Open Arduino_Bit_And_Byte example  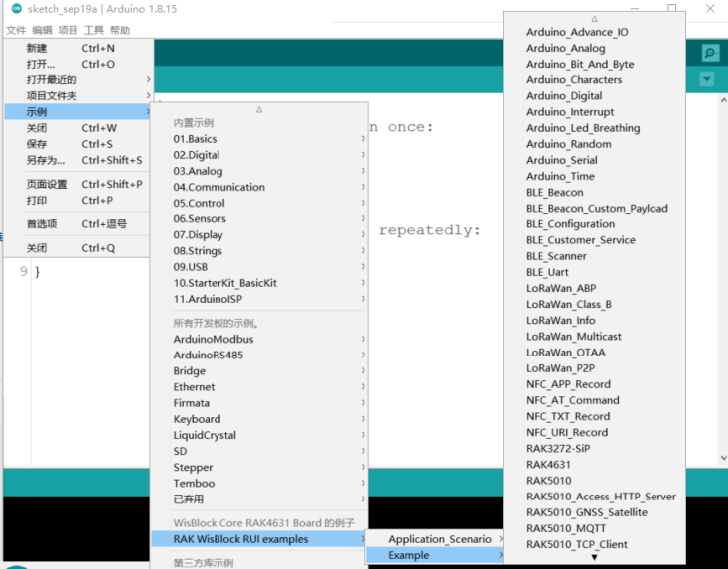594,64
